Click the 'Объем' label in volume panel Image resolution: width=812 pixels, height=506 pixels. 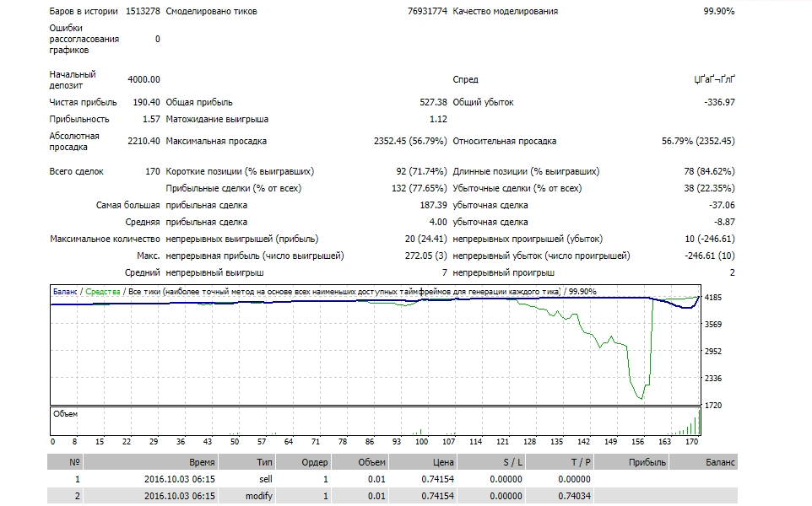(65, 414)
